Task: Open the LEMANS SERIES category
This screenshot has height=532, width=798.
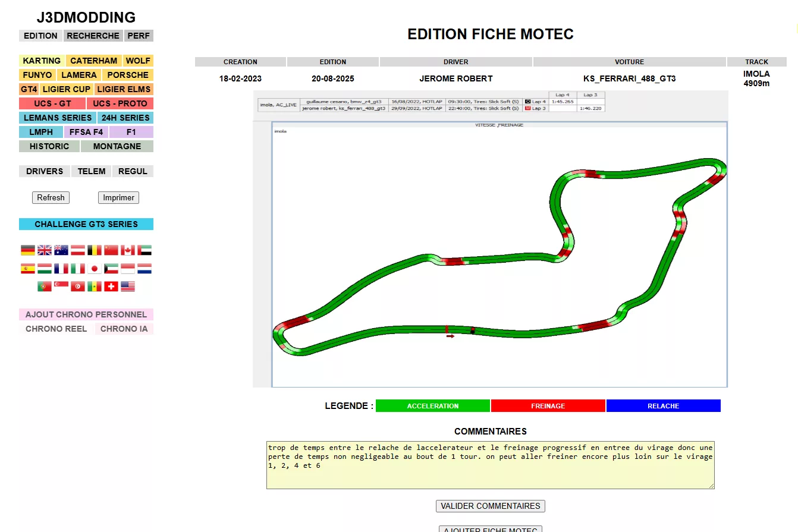Action: pyautogui.click(x=58, y=118)
